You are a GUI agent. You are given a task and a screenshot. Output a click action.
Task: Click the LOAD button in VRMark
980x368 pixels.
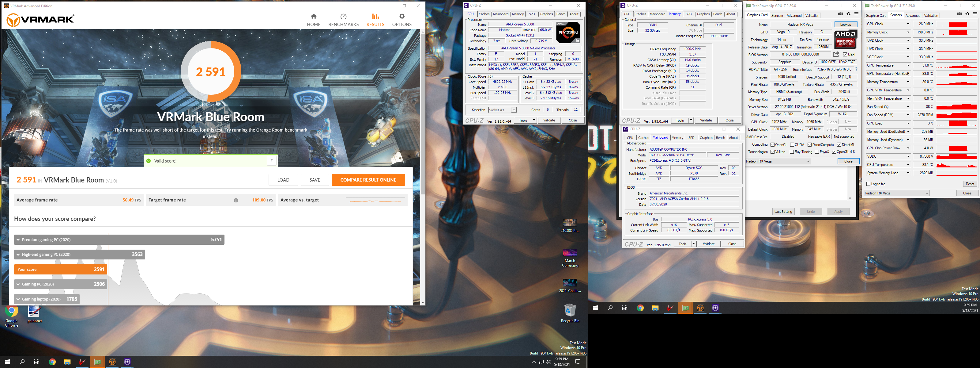coord(283,180)
